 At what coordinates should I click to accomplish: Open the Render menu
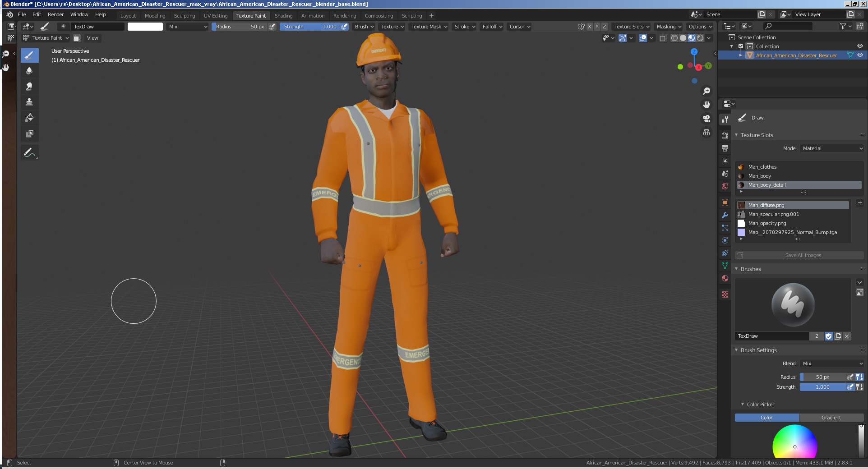[56, 14]
